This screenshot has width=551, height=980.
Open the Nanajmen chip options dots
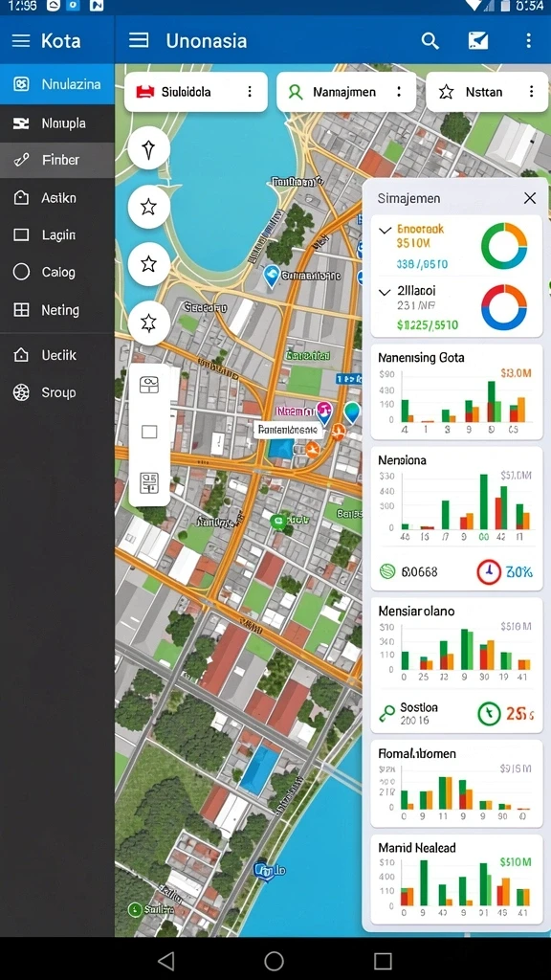(399, 92)
